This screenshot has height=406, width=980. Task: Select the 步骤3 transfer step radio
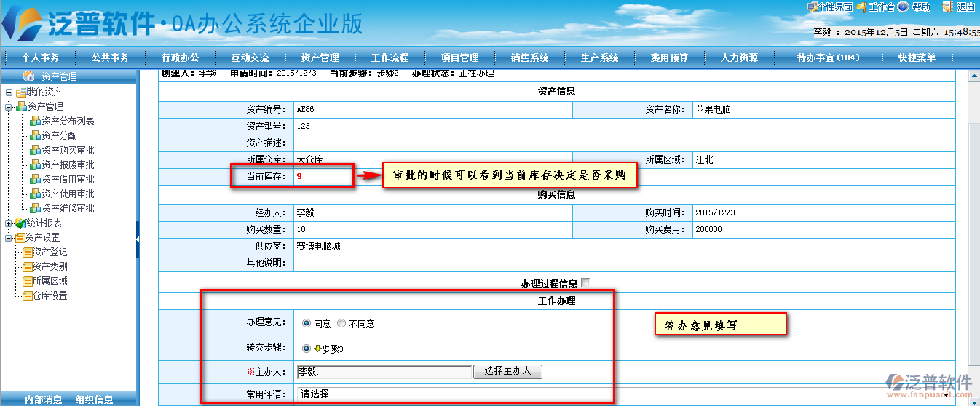[x=306, y=349]
